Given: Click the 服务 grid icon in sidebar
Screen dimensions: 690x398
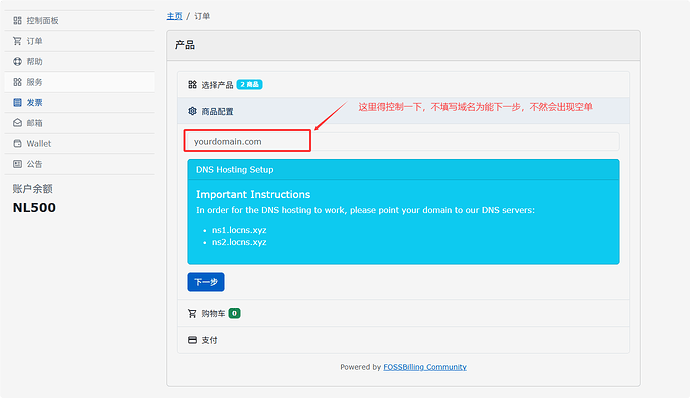Looking at the screenshot, I should 17,82.
